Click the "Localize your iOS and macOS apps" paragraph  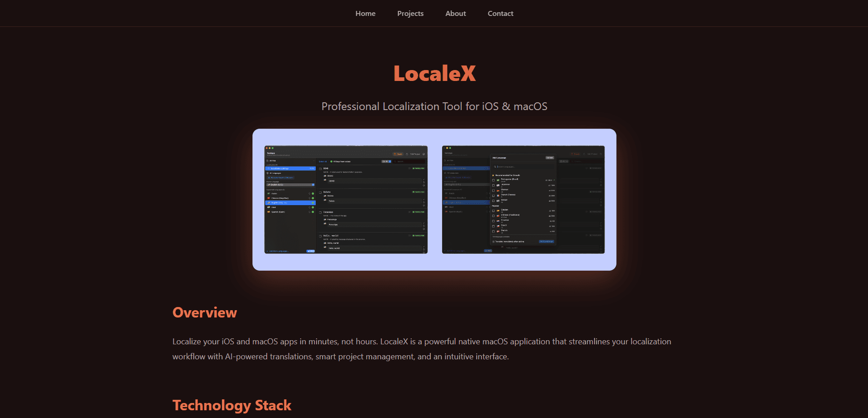(x=422, y=349)
